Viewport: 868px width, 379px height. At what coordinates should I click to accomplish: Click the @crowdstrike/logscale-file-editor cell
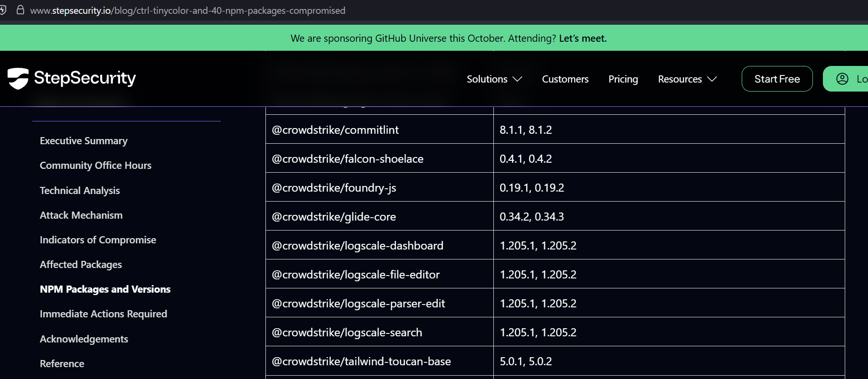[379, 274]
